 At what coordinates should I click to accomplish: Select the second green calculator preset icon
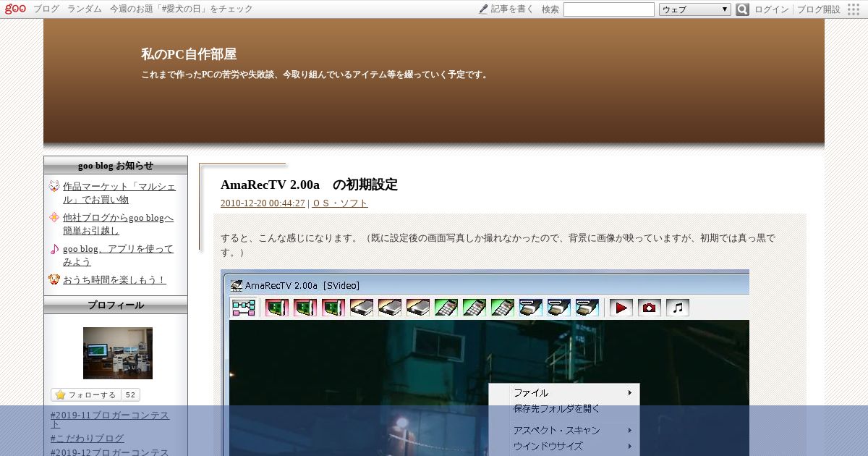coord(475,308)
